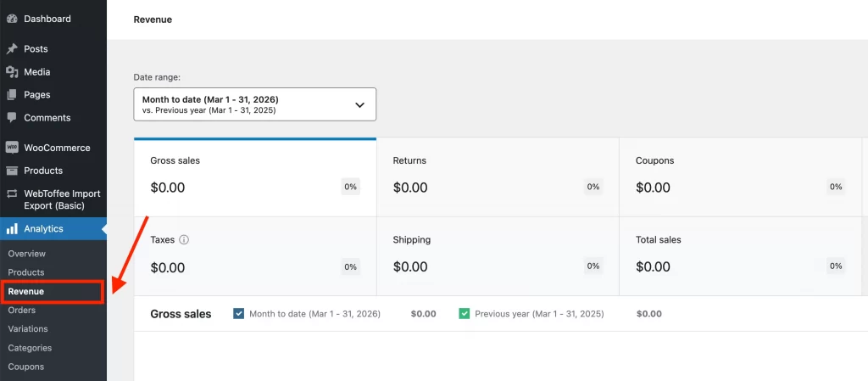Screen dimensions: 868x381
Task: Click the Comments speech bubble icon
Action: click(12, 117)
